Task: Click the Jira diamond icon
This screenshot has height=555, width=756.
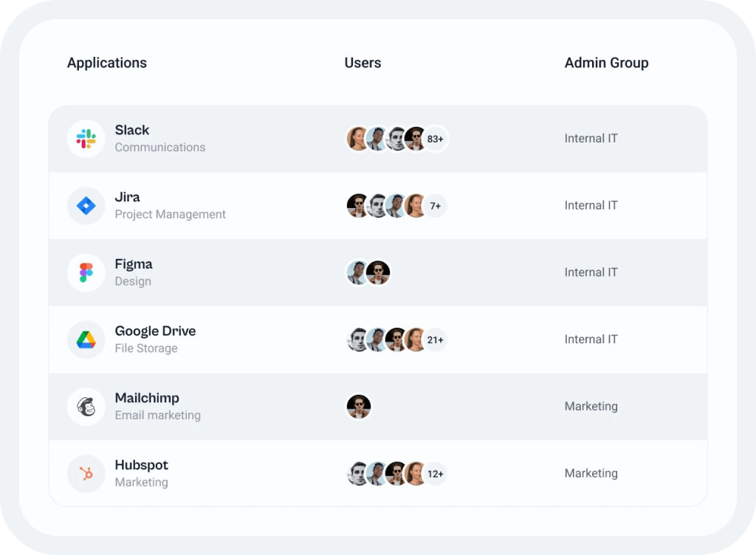Action: (86, 206)
